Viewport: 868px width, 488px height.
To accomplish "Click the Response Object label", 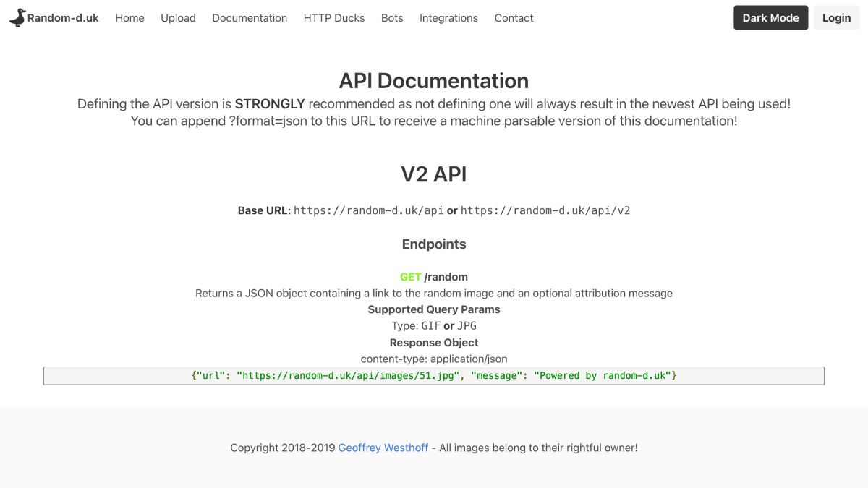I will coord(434,343).
